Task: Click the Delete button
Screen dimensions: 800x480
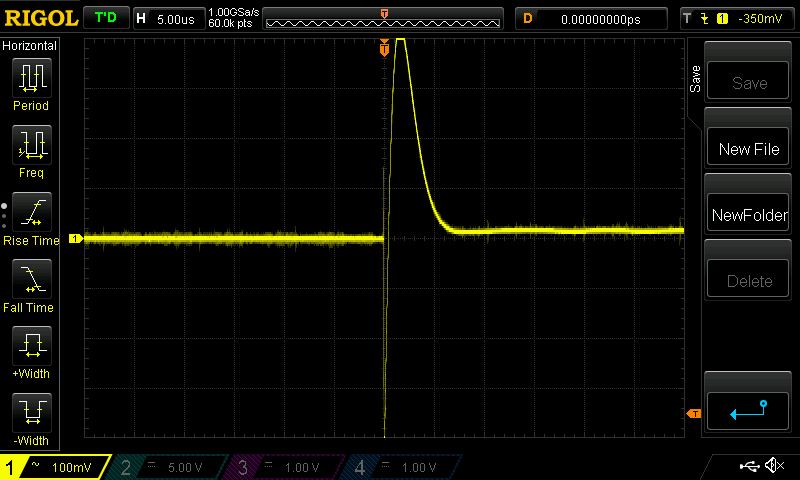Action: (748, 279)
